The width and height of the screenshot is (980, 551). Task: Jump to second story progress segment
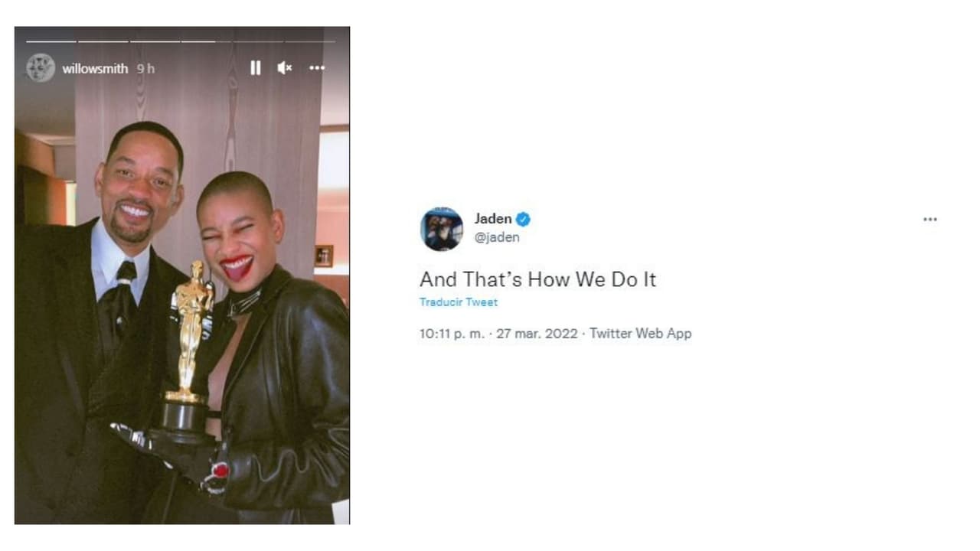[x=103, y=41]
